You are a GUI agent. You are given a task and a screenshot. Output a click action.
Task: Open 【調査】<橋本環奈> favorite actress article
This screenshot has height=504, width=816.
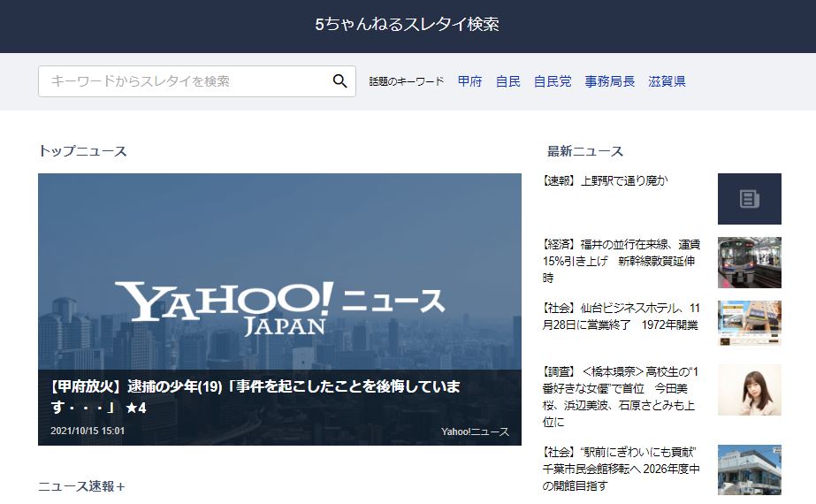pos(621,397)
